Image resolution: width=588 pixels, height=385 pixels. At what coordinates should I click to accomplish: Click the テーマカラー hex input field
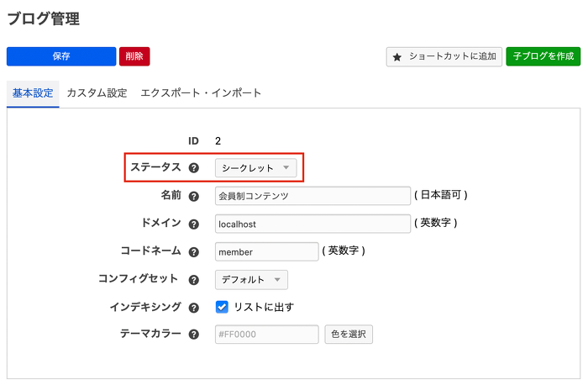[x=266, y=335]
